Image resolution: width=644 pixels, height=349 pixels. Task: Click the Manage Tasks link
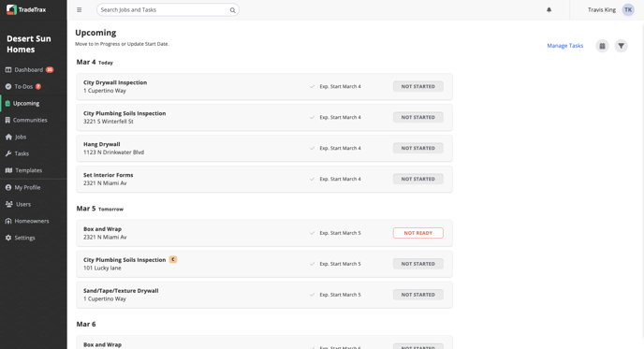coord(564,46)
